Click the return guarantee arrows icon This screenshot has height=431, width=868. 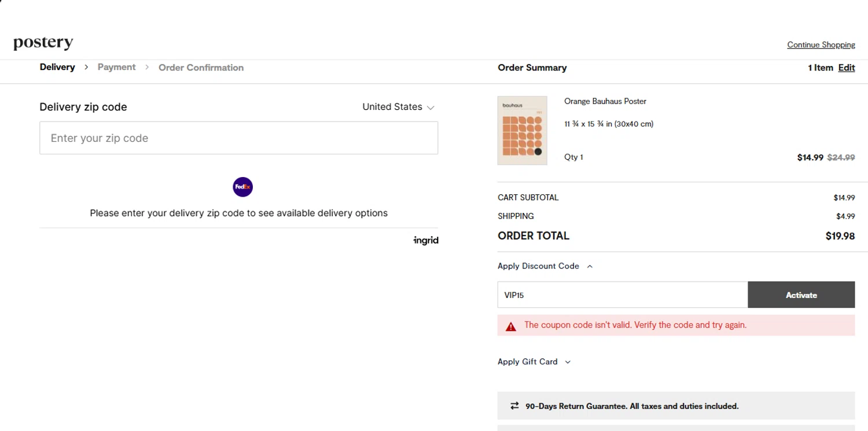[514, 406]
